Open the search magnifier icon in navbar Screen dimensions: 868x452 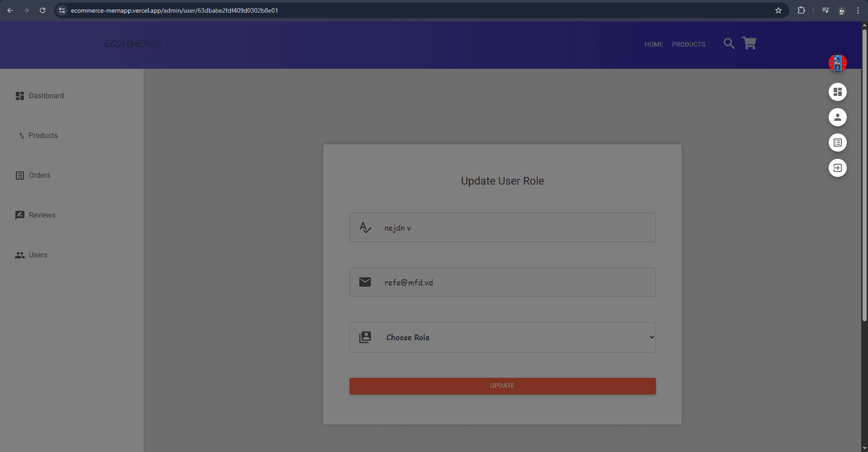point(729,43)
